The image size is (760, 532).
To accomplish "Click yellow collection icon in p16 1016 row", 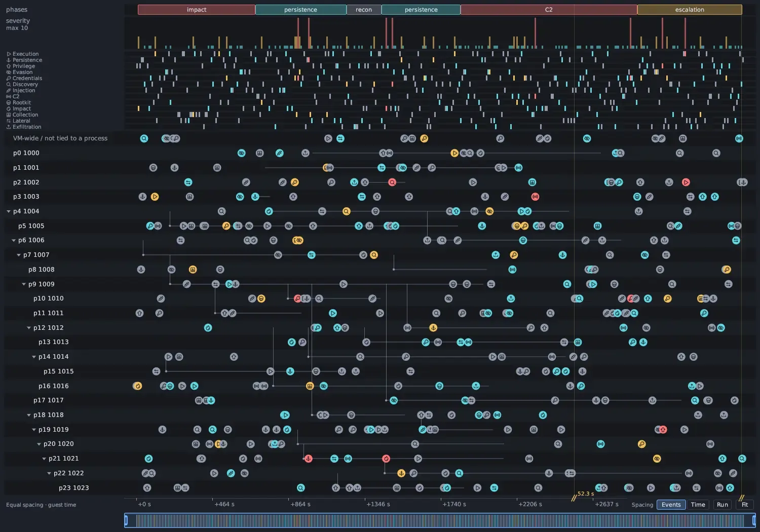I will (x=310, y=386).
